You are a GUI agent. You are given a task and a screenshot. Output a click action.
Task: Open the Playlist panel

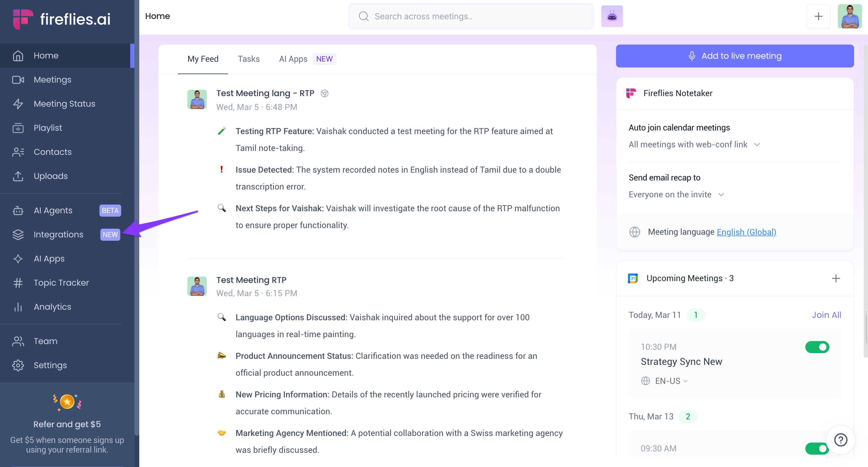48,128
